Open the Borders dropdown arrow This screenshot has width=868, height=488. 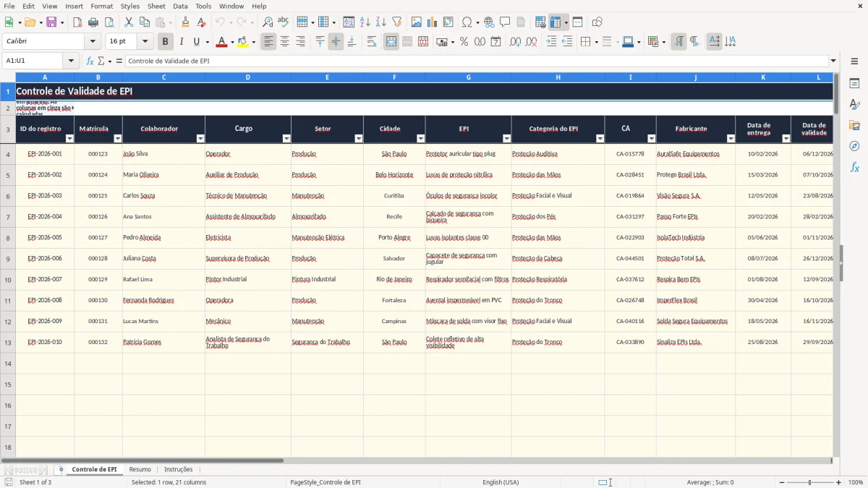click(x=596, y=42)
